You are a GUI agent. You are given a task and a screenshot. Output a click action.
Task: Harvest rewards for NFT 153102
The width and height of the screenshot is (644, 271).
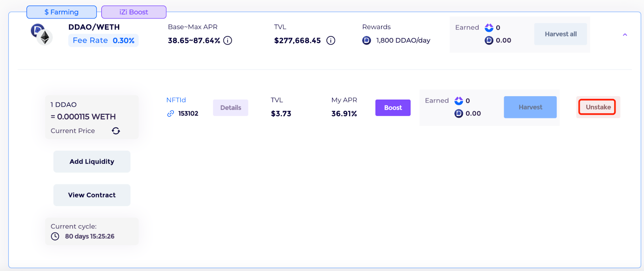530,107
